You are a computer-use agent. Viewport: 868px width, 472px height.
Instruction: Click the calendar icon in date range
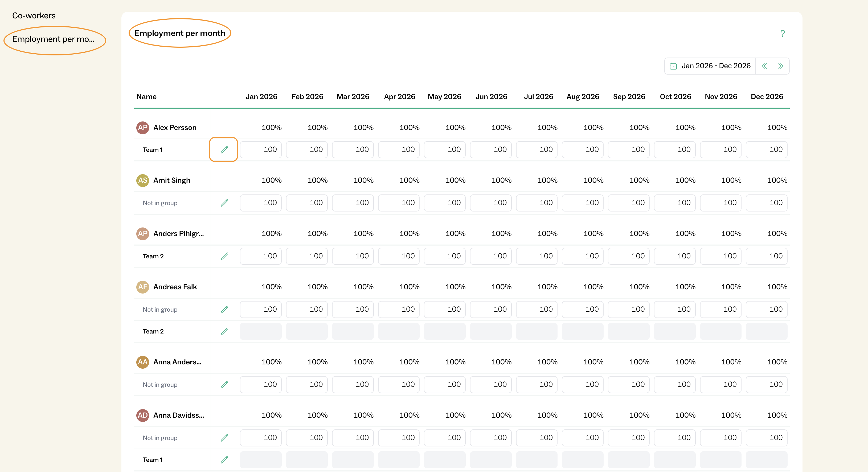(673, 66)
